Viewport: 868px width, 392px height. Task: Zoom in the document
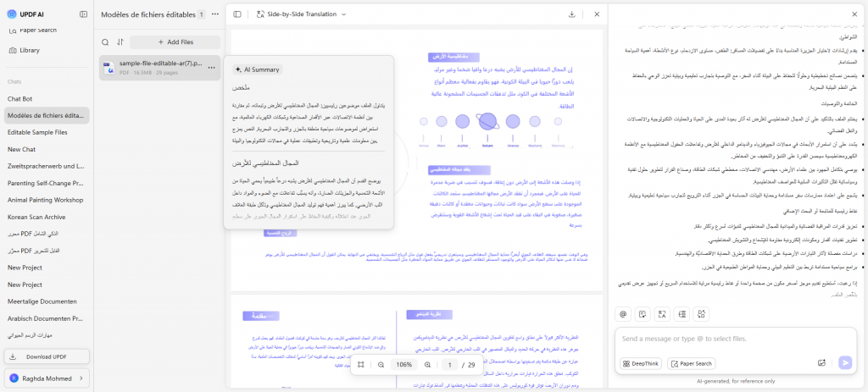(427, 364)
